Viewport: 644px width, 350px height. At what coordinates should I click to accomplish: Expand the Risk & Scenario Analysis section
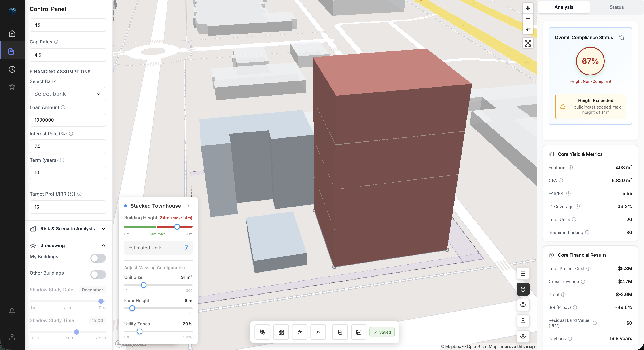tap(103, 229)
